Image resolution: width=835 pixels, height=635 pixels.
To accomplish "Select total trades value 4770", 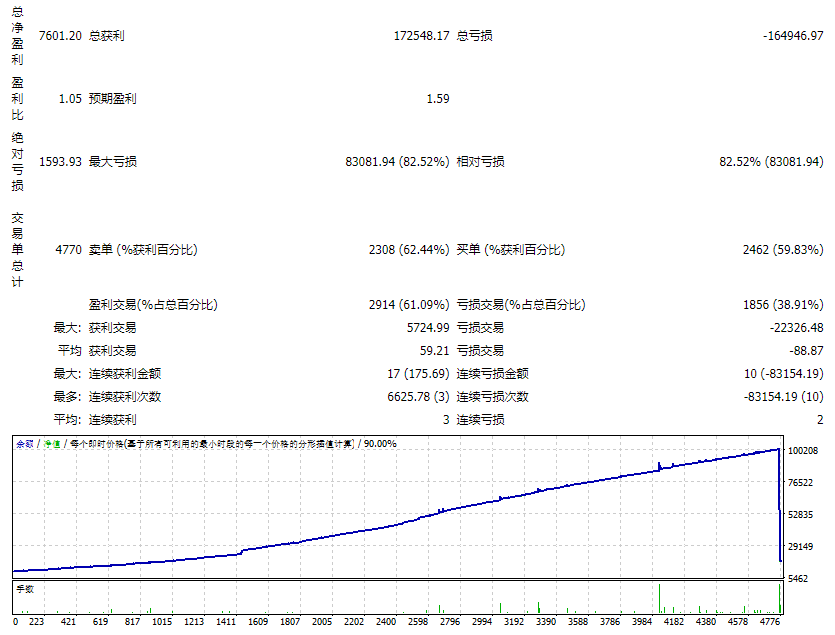I will (69, 249).
